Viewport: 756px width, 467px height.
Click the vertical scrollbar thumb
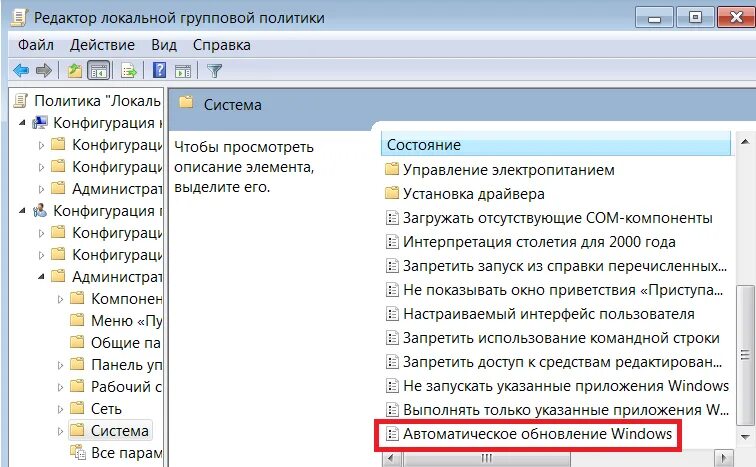[745, 355]
